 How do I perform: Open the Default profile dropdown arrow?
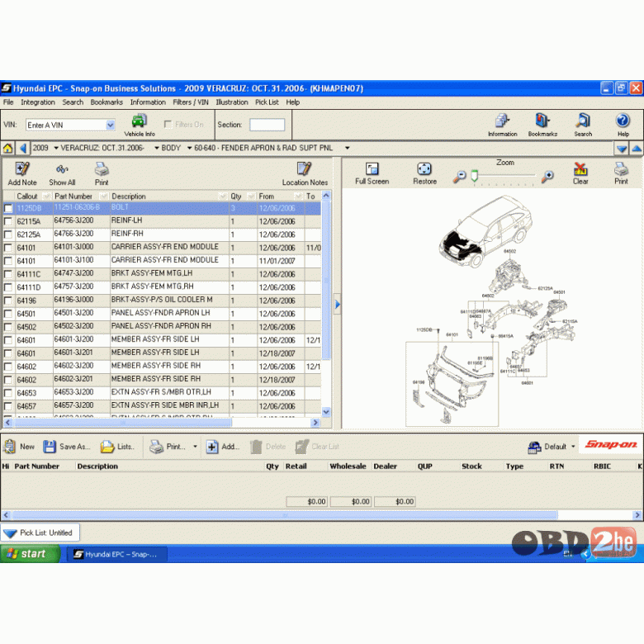click(573, 447)
